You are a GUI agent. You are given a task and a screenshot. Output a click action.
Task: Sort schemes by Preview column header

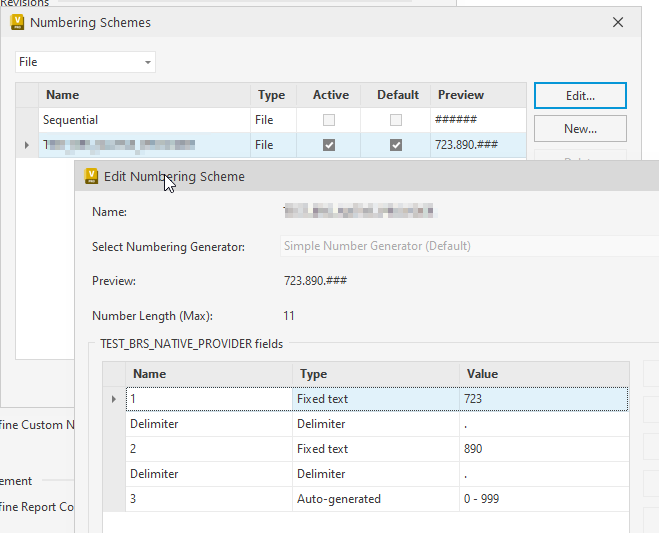tap(478, 95)
